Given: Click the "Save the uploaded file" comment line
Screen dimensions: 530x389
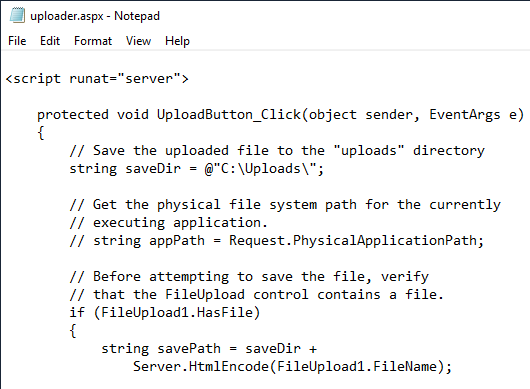Looking at the screenshot, I should point(277,151).
